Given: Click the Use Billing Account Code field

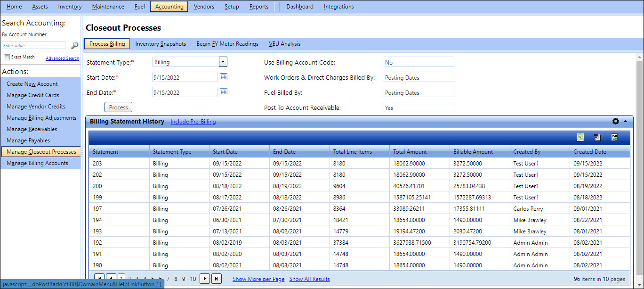Looking at the screenshot, I should point(419,62).
